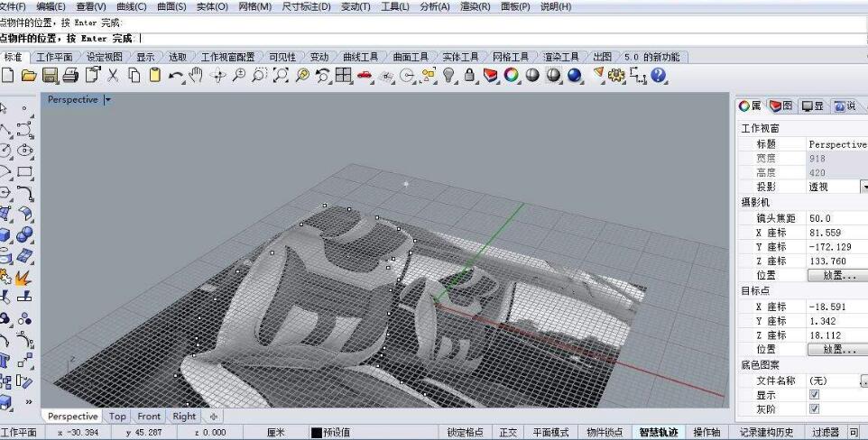The image size is (868, 440).
Task: Toggle 记录建构历史 in status bar
Action: coord(766,432)
